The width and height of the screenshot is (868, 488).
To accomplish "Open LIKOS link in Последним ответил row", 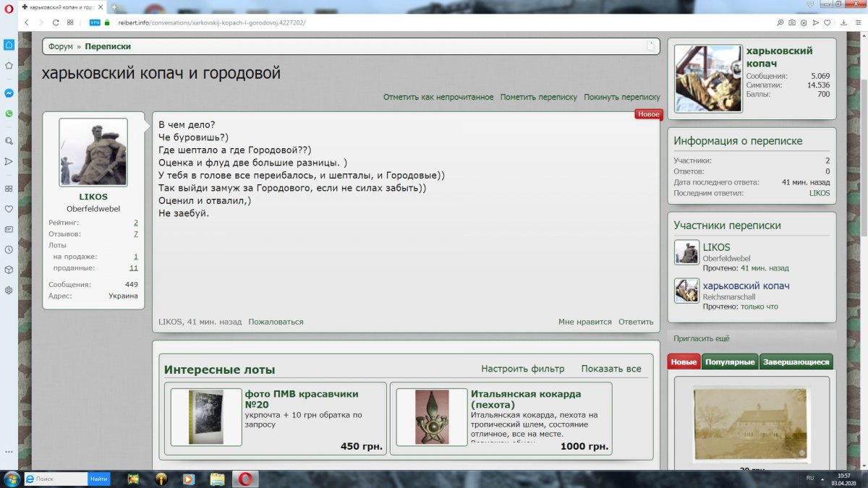I will coord(820,193).
